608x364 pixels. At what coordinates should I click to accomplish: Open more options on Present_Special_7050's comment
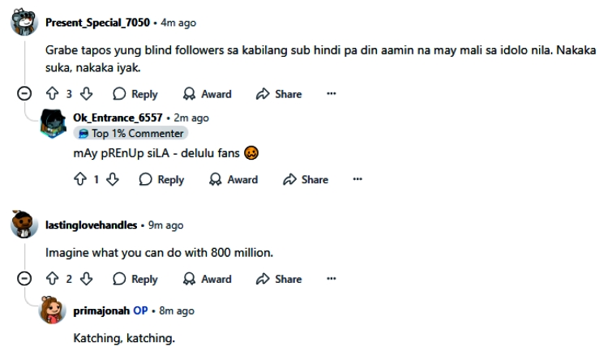(331, 94)
